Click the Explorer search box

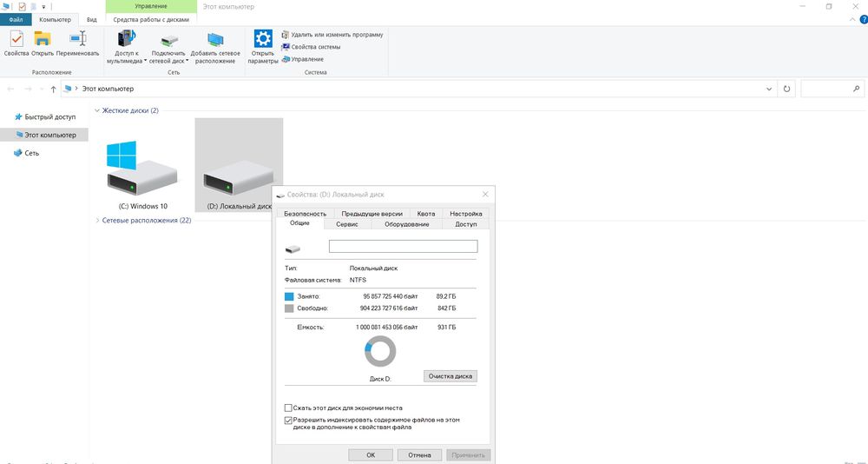[x=832, y=89]
